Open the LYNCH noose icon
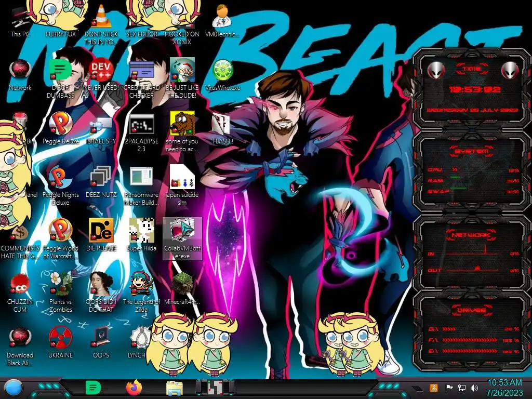The height and width of the screenshot is (399, 532). point(138,343)
